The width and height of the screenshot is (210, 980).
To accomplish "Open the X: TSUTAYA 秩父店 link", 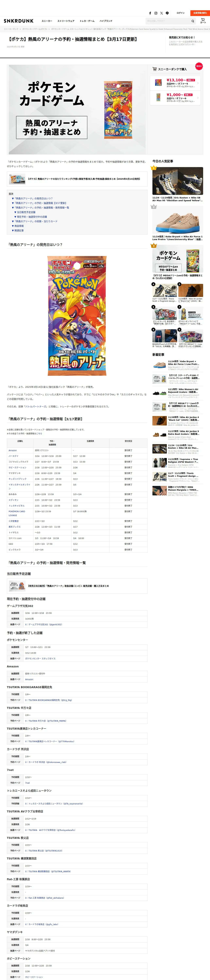I will pyautogui.click(x=44, y=851).
